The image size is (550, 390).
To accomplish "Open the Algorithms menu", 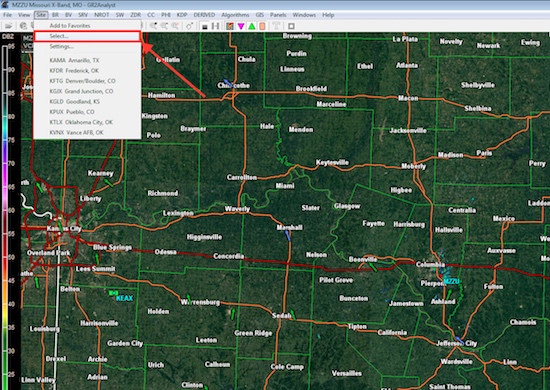I will point(235,15).
